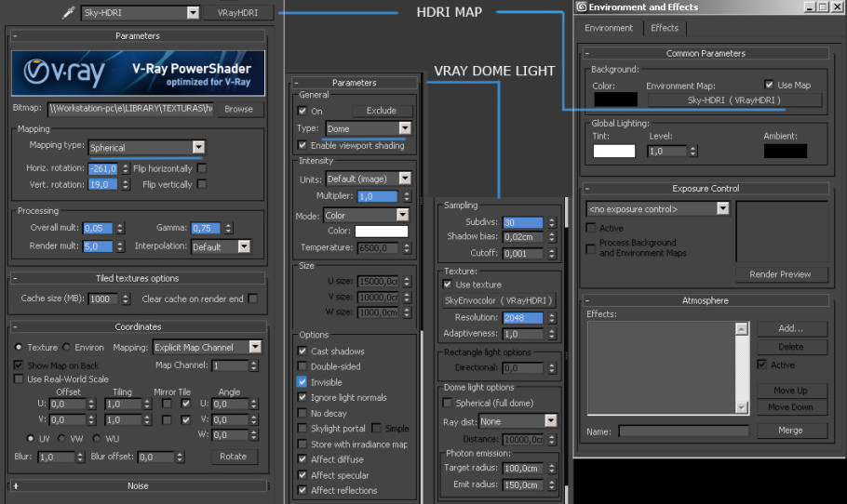This screenshot has width=847, height=504.
Task: Select the Environ radio button
Action: pyautogui.click(x=66, y=347)
